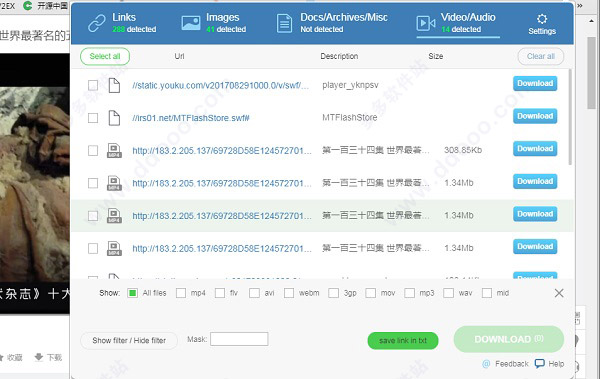The image size is (600, 379).
Task: Click file icon of player_yknpsv row
Action: (x=114, y=85)
